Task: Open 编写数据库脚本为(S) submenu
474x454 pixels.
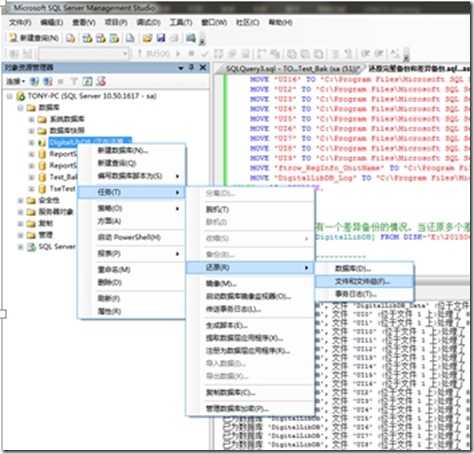Action: [131, 176]
